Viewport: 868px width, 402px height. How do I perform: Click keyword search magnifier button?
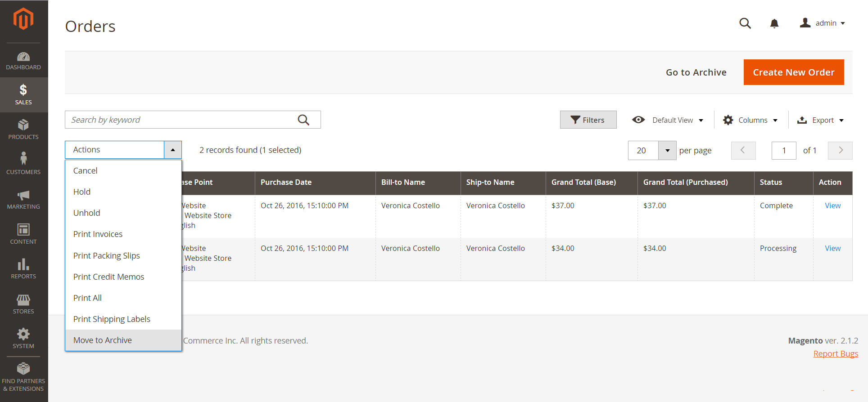click(304, 120)
